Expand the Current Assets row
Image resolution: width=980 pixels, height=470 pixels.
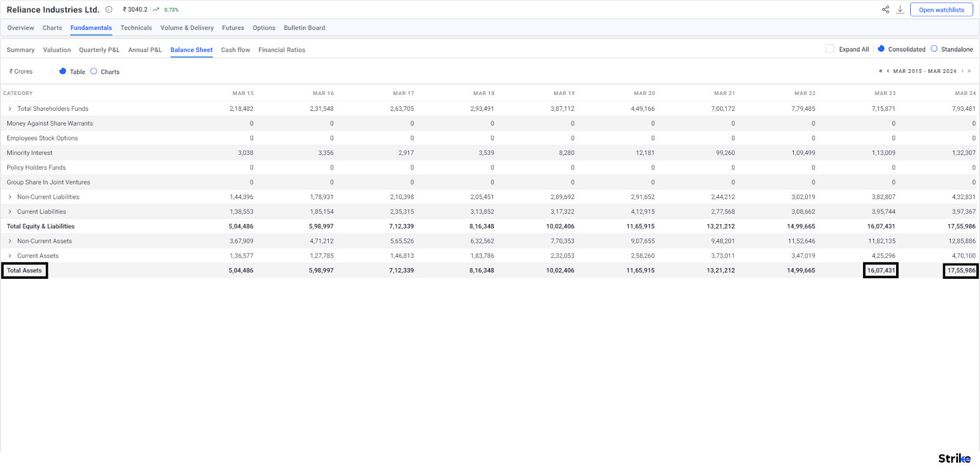coord(10,256)
